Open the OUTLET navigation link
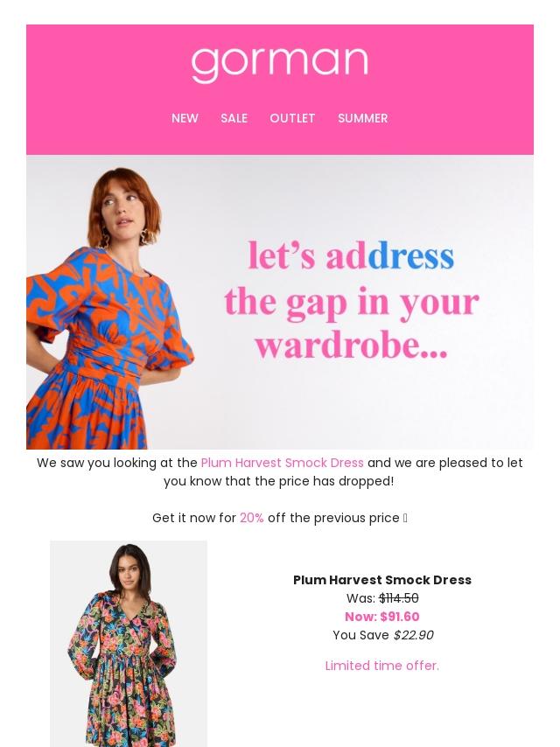Viewport: 560px width, 747px height. point(292,118)
